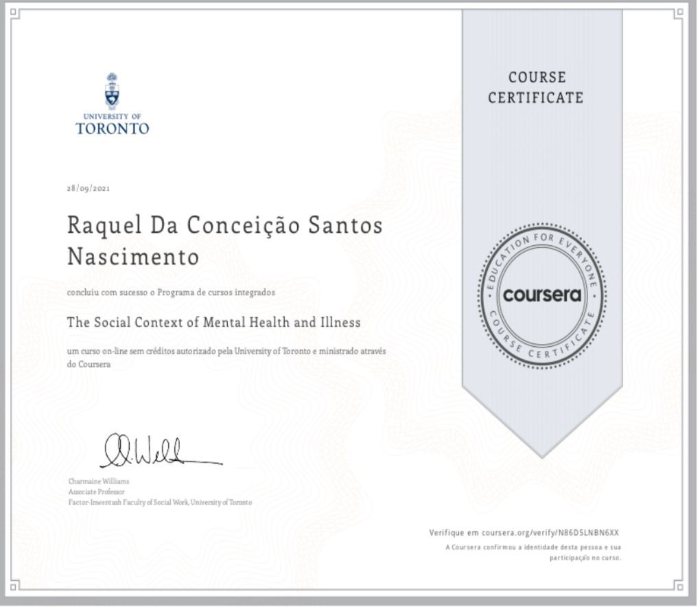This screenshot has height=607, width=700.
Task: Click the top-right corner border ornament
Action: pos(679,12)
